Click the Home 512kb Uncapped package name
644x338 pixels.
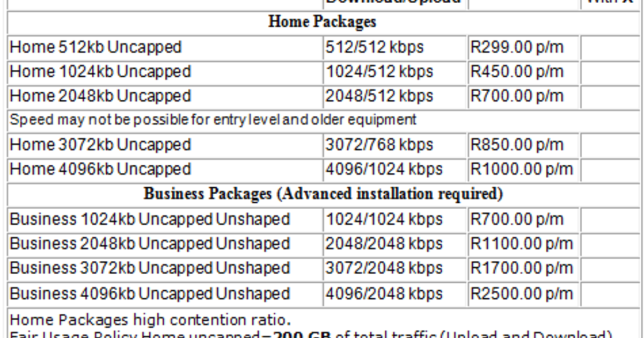96,47
